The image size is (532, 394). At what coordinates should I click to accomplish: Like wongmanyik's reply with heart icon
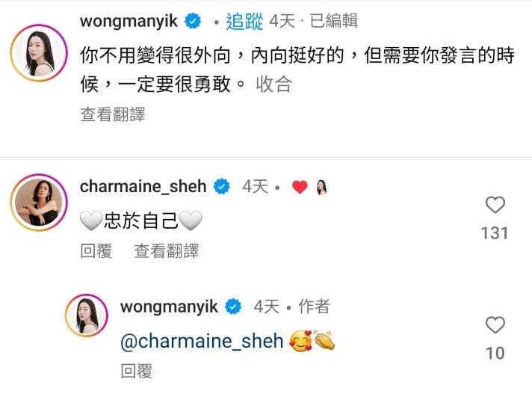(x=495, y=324)
